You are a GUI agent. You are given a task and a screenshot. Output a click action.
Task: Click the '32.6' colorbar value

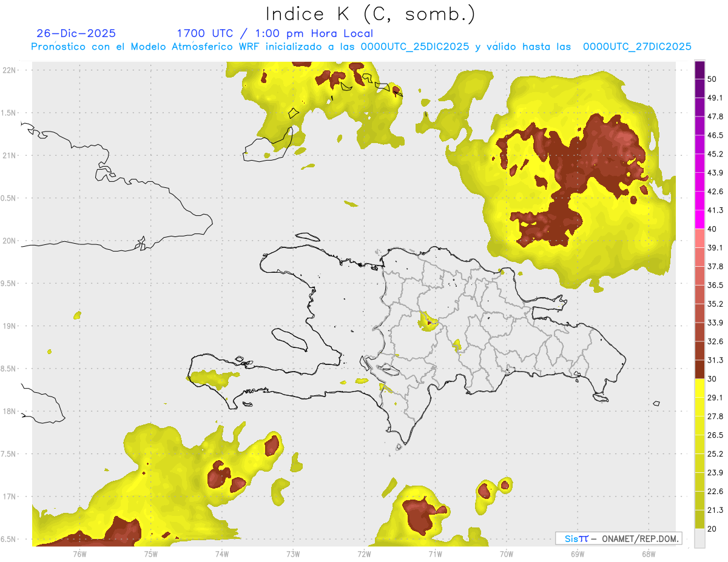716,341
